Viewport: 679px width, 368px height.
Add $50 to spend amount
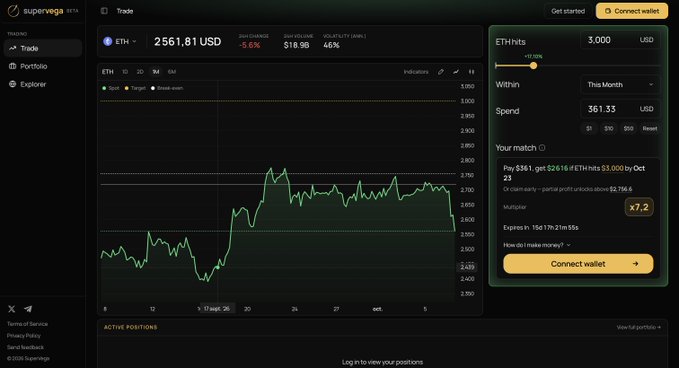(x=628, y=129)
